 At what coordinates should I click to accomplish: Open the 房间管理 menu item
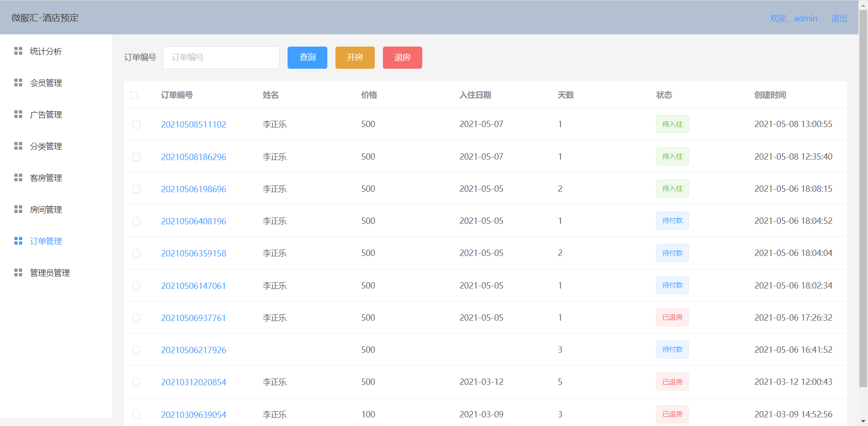pyautogui.click(x=56, y=209)
